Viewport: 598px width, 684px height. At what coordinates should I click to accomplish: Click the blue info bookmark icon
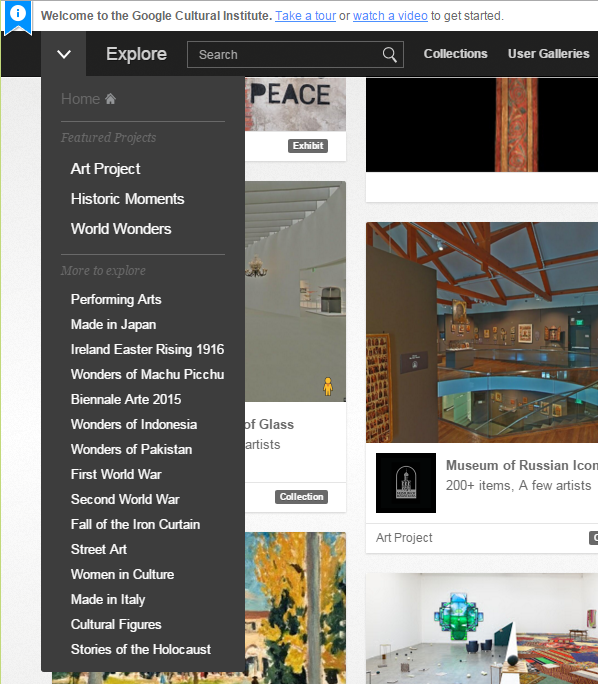(18, 17)
